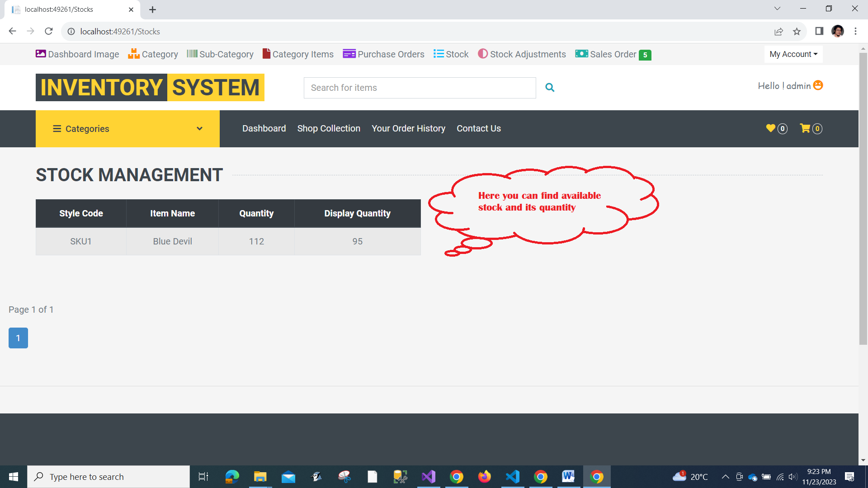Open Visual Studio Code from taskbar
This screenshot has width=868, height=488.
(x=513, y=477)
